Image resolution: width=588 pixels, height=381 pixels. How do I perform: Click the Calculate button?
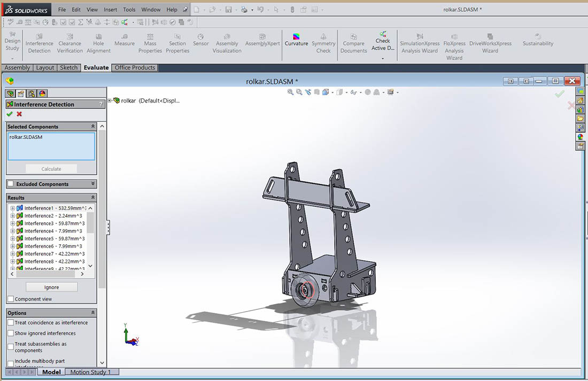pos(51,169)
